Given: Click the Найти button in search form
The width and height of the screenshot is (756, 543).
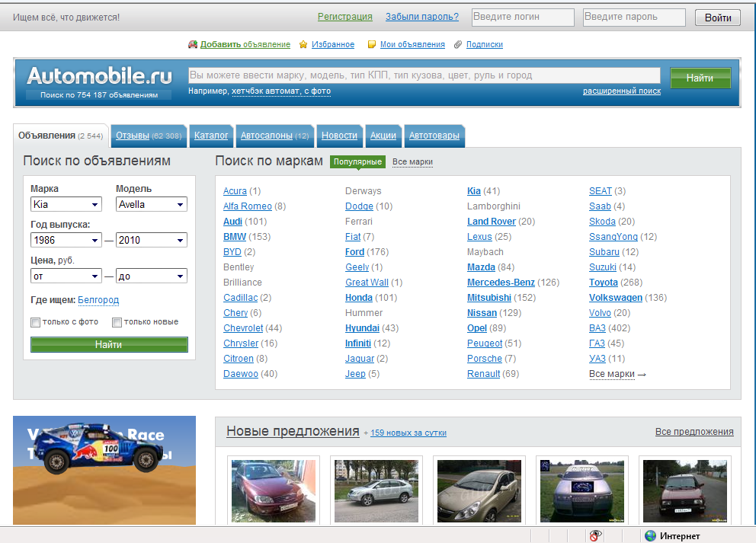Looking at the screenshot, I should pyautogui.click(x=110, y=344).
